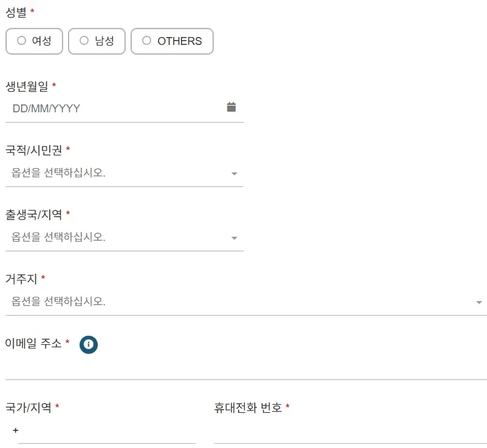487x448 pixels.
Task: Select the 남성 gender radio option
Action: tap(84, 41)
